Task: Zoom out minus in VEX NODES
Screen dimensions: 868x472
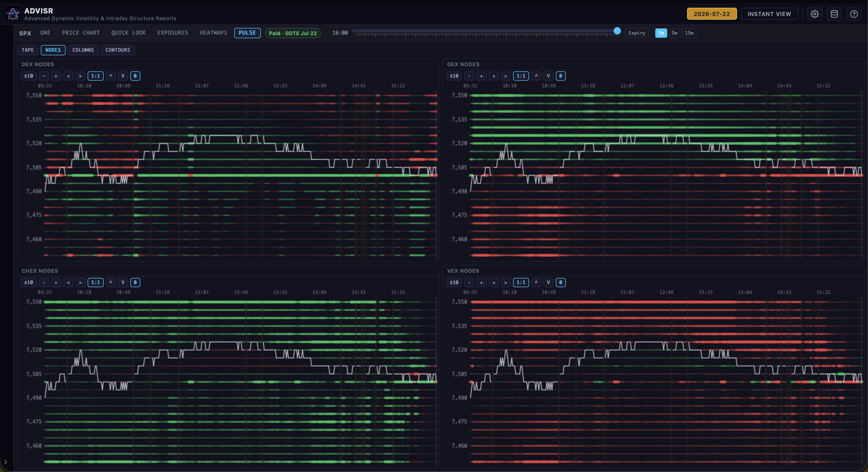Action: pyautogui.click(x=469, y=282)
